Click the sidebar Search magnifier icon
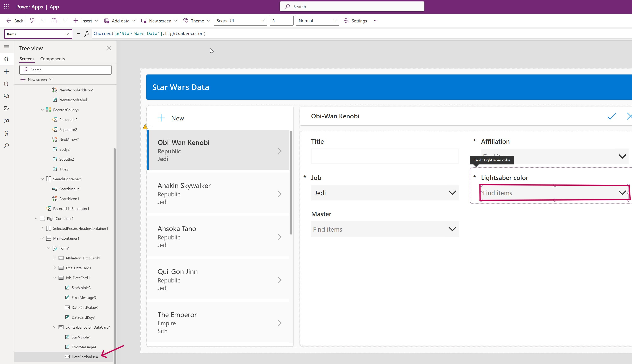 [x=7, y=145]
